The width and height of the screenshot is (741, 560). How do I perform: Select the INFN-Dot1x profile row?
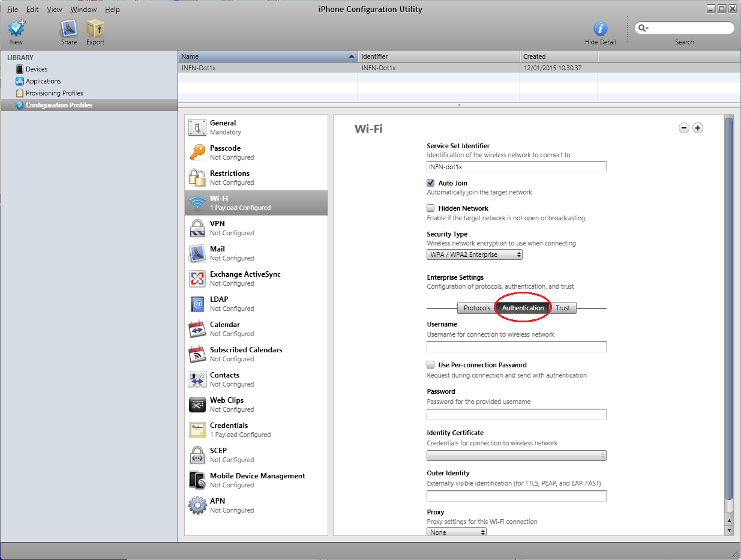coord(459,68)
